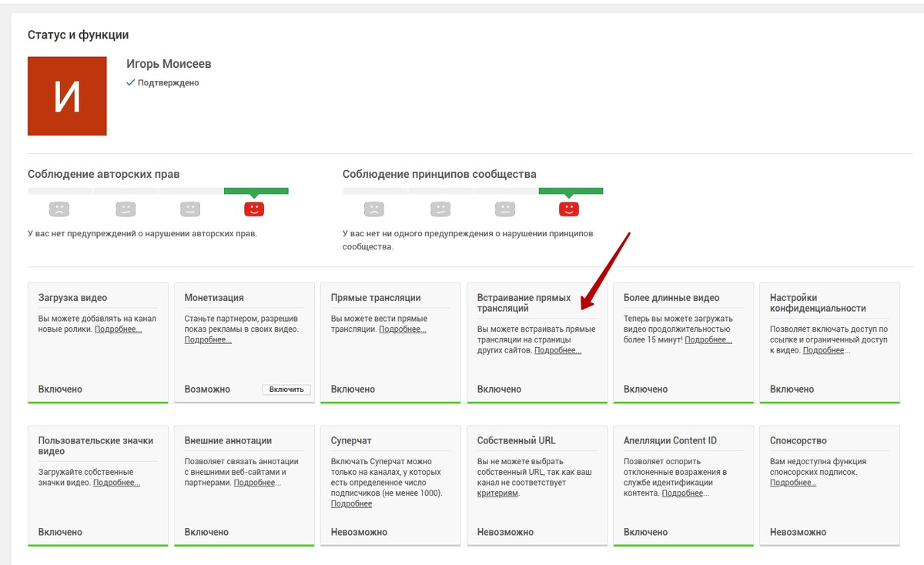The width and height of the screenshot is (924, 565).
Task: Open Подробнее link in Суперчат card
Action: point(351,504)
